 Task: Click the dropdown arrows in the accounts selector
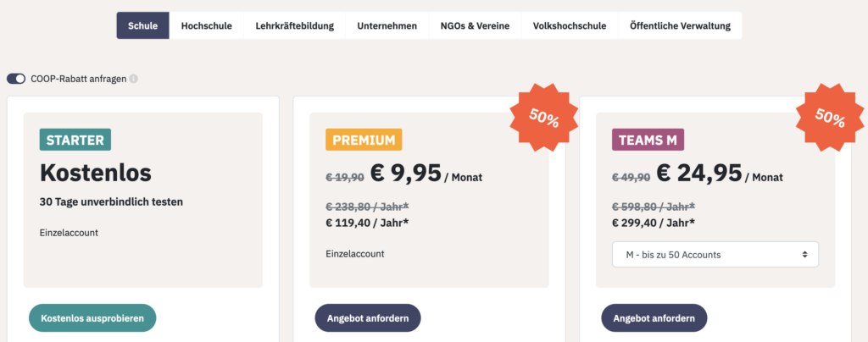point(804,255)
